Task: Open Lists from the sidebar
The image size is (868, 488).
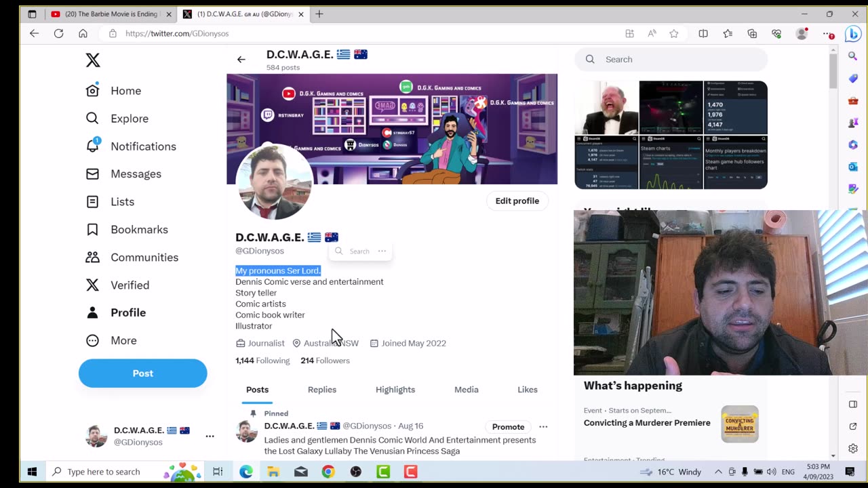Action: [x=110, y=202]
